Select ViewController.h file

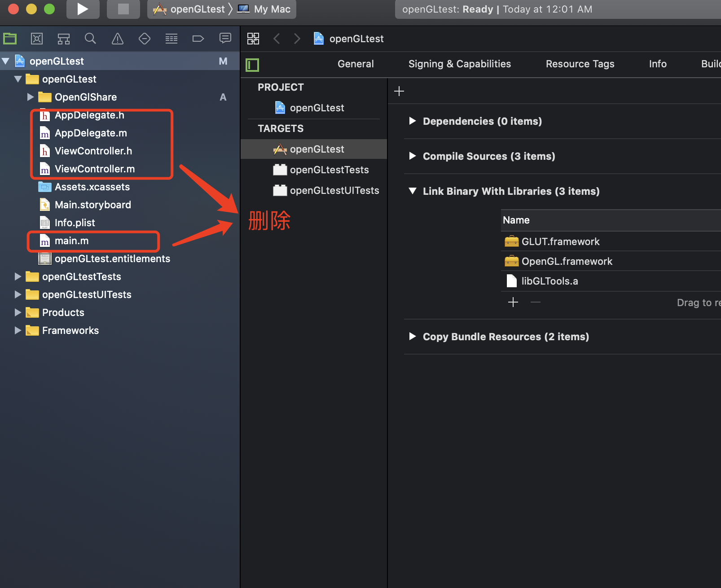coord(93,151)
